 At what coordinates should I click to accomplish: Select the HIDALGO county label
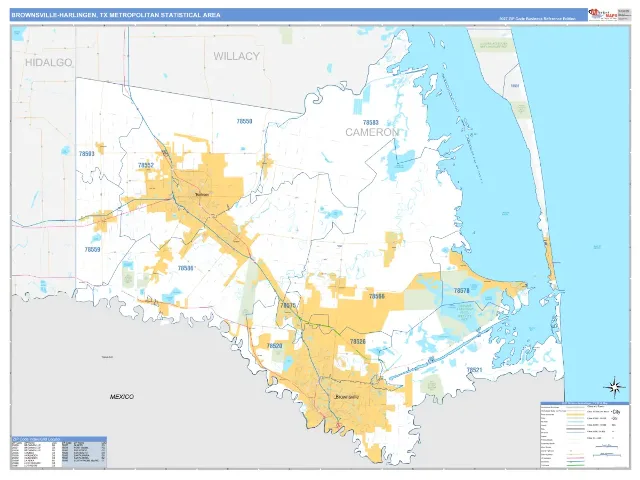(x=49, y=62)
